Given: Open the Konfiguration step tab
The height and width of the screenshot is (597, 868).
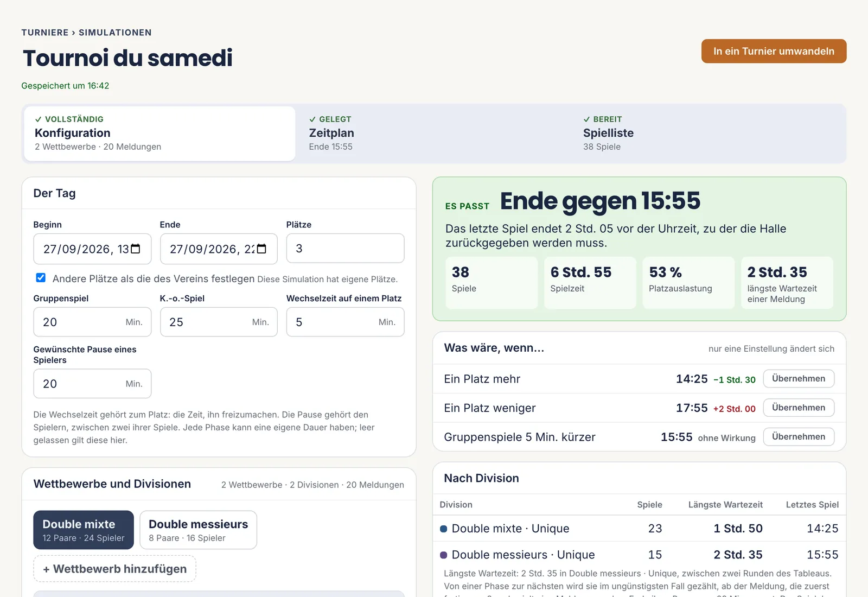Looking at the screenshot, I should coord(159,134).
